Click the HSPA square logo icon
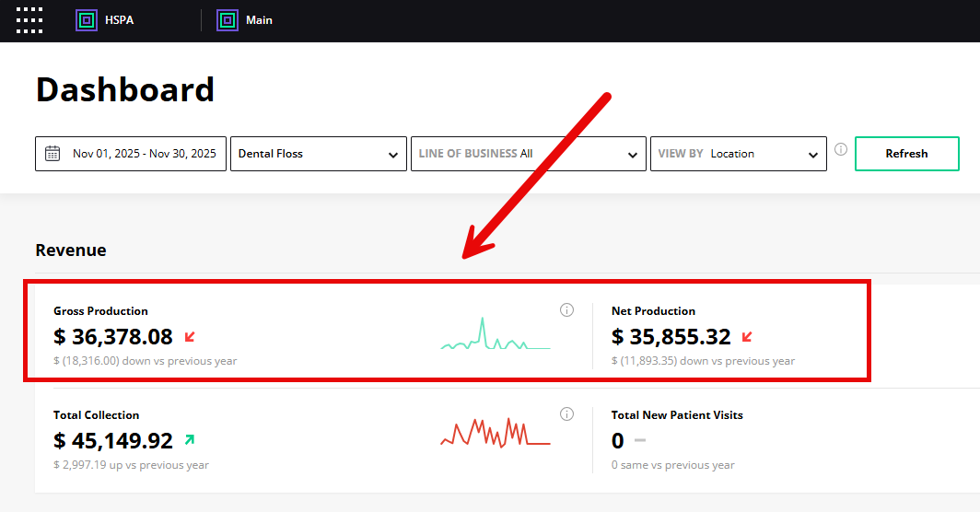Viewport: 980px width, 512px height. click(x=87, y=20)
